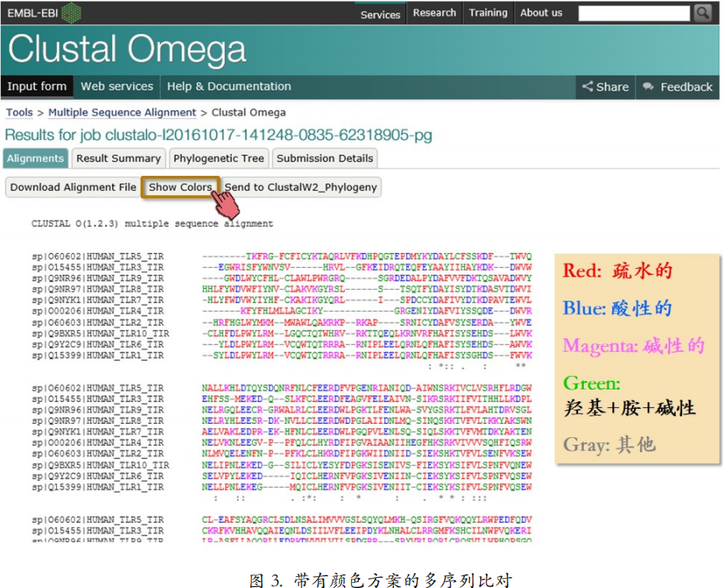Click the EMBL-EBI text logo

(33, 13)
